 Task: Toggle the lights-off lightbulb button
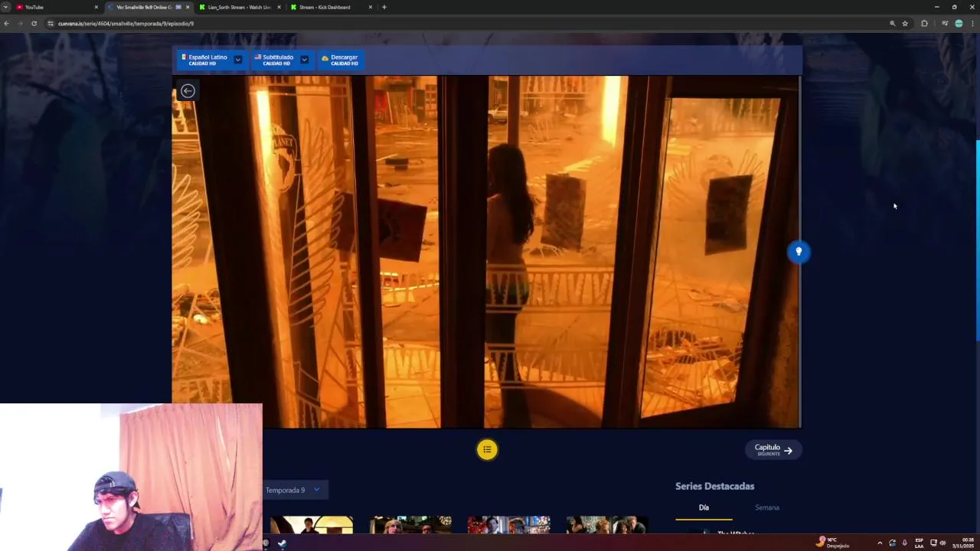tap(799, 252)
